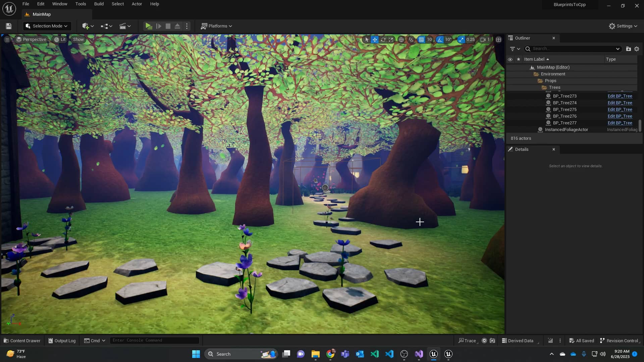
Task: Click the world coordinate space globe icon
Action: click(401, 40)
